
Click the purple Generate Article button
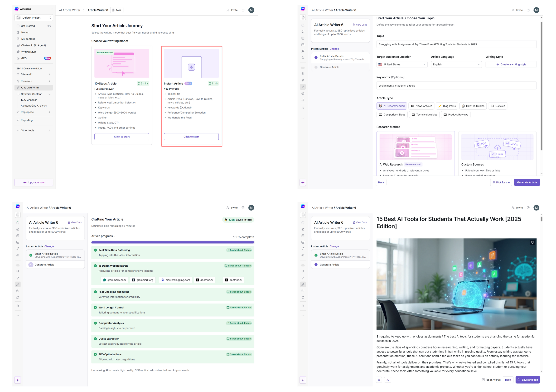click(527, 182)
